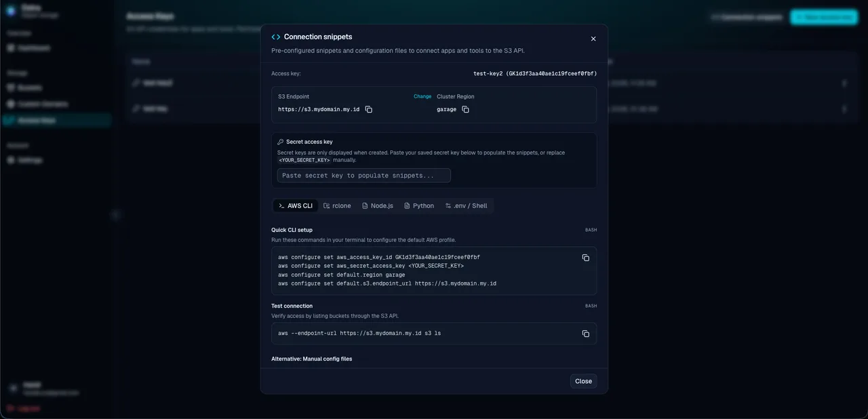Click Logout in the background sidebar
Viewport: 868px width, 419px height.
point(24,408)
